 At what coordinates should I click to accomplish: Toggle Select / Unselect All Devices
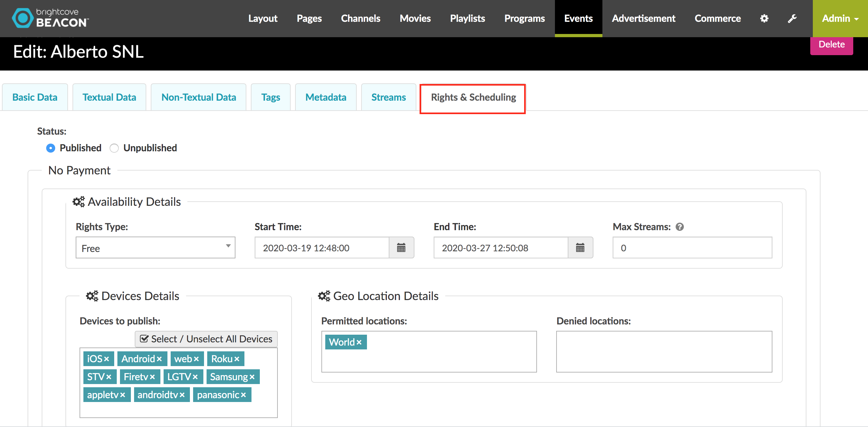click(206, 339)
